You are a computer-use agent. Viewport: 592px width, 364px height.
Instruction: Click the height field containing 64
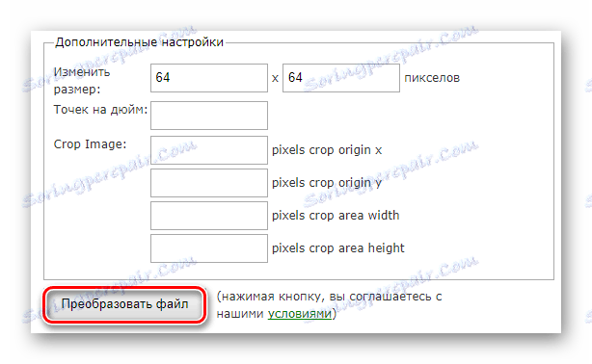point(341,78)
